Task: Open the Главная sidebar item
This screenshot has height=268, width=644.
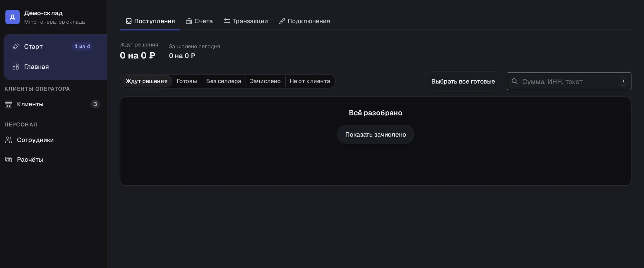Action: [55, 67]
